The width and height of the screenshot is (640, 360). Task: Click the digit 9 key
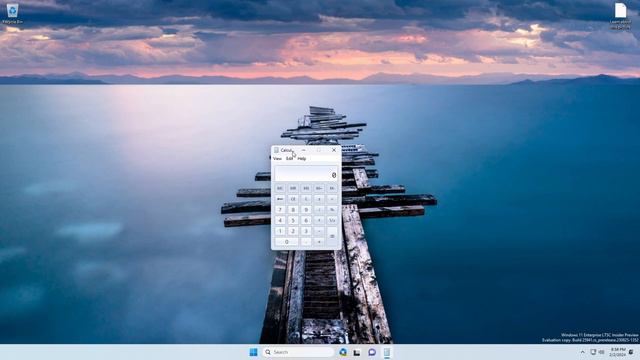pos(306,209)
